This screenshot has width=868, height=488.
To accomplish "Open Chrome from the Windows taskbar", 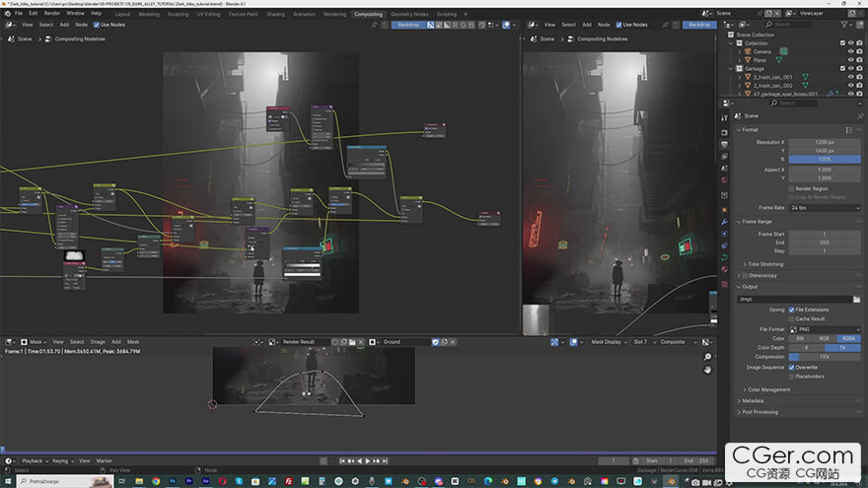I will pos(156,481).
